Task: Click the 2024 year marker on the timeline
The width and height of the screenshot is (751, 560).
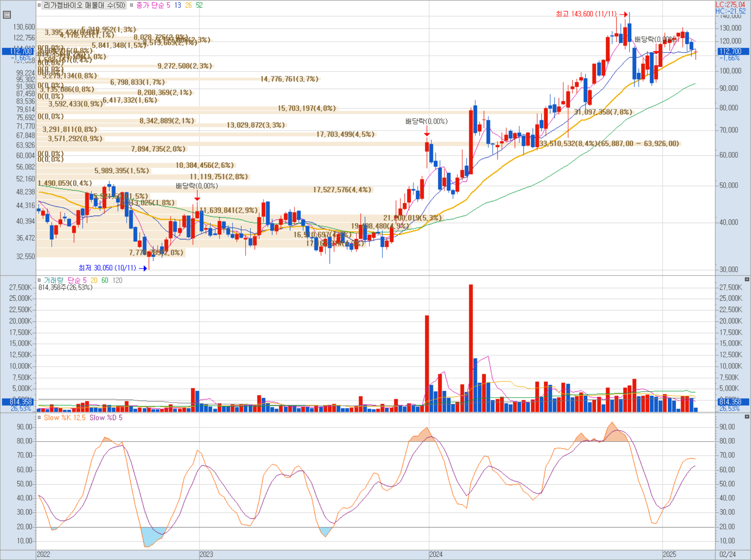Action: coord(436,554)
